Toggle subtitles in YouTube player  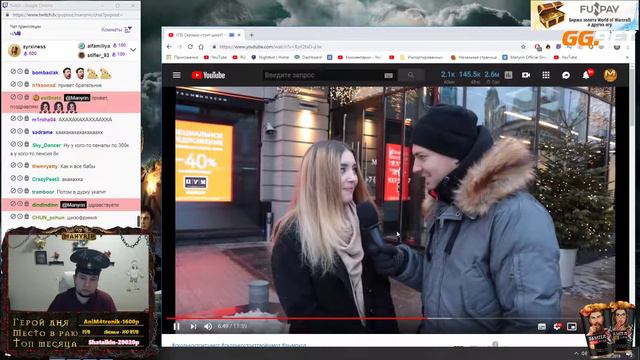click(x=542, y=326)
